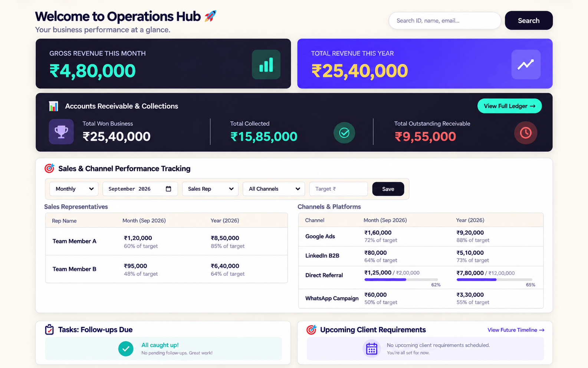Click the All caught up! message
588x368 pixels.
tap(160, 345)
